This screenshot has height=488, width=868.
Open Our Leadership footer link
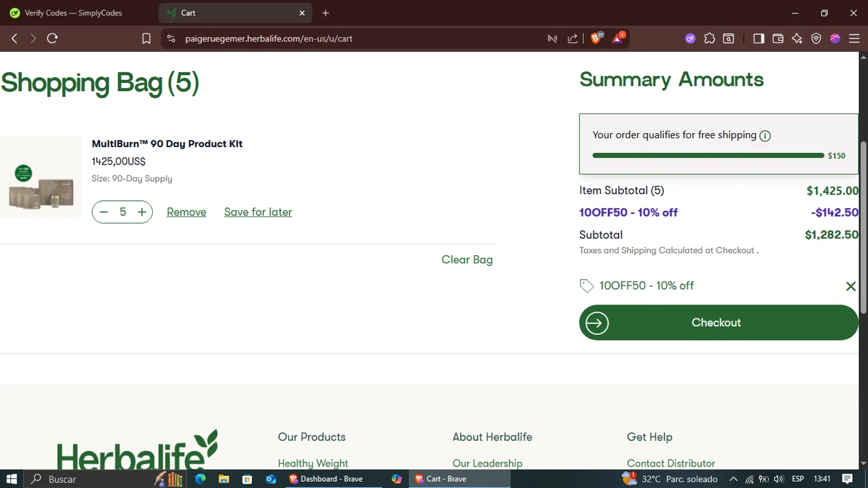coord(487,463)
